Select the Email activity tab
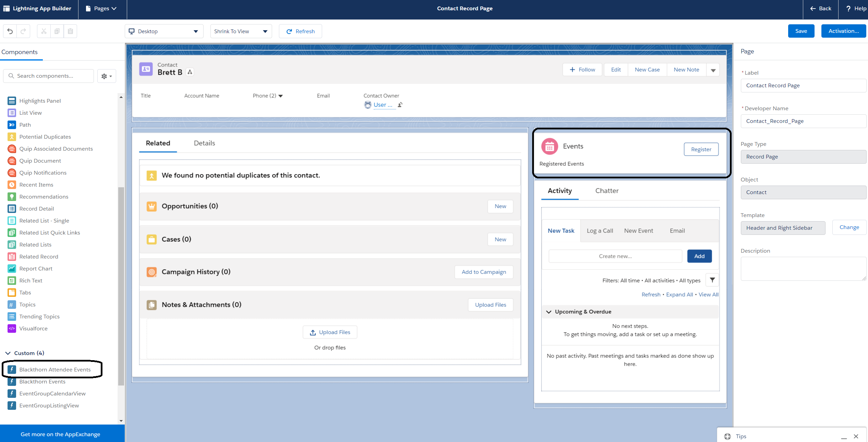Image resolution: width=868 pixels, height=442 pixels. [x=677, y=231]
